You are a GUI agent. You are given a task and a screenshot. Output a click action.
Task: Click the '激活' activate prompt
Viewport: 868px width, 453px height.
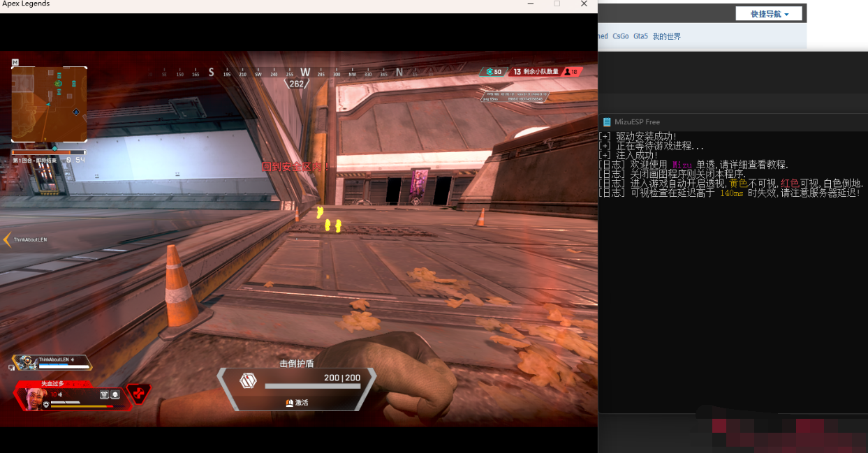click(297, 403)
